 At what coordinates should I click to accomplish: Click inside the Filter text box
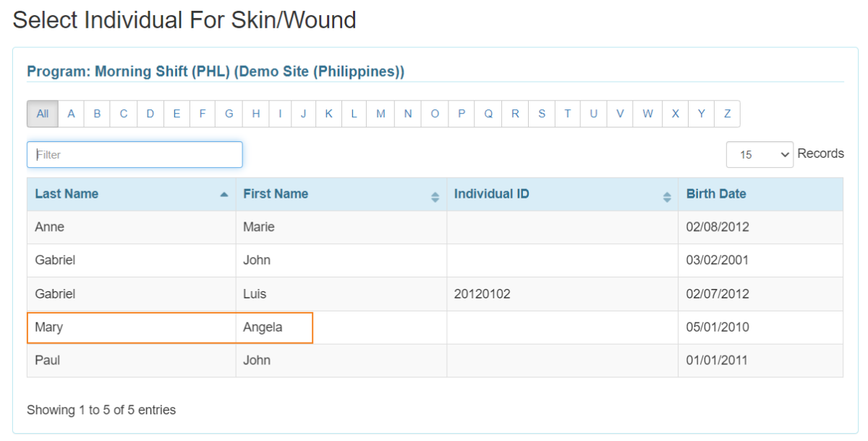pos(134,154)
